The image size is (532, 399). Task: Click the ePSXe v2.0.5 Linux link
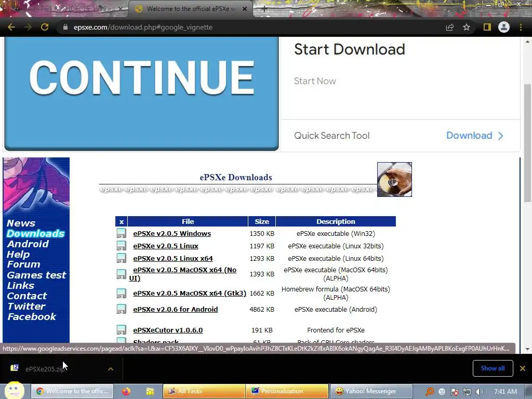coord(166,246)
